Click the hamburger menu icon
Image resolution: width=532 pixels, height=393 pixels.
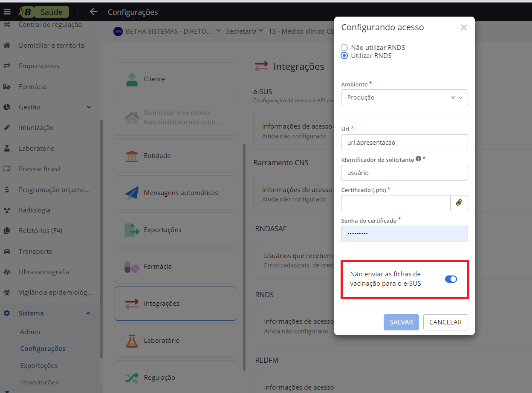7,12
